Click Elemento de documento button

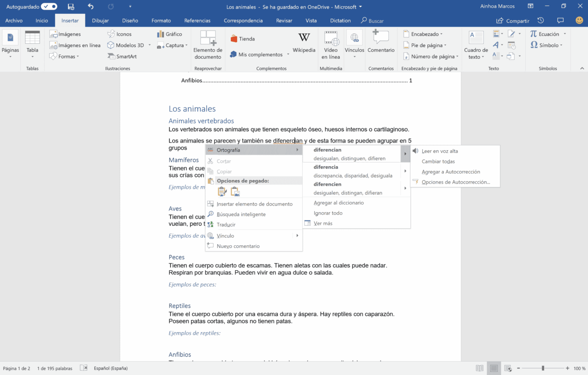pos(208,45)
